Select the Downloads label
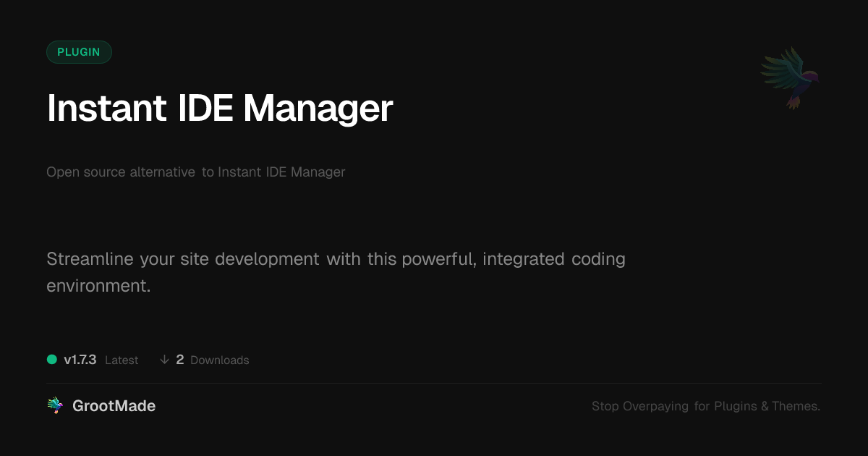The image size is (868, 456). point(219,360)
